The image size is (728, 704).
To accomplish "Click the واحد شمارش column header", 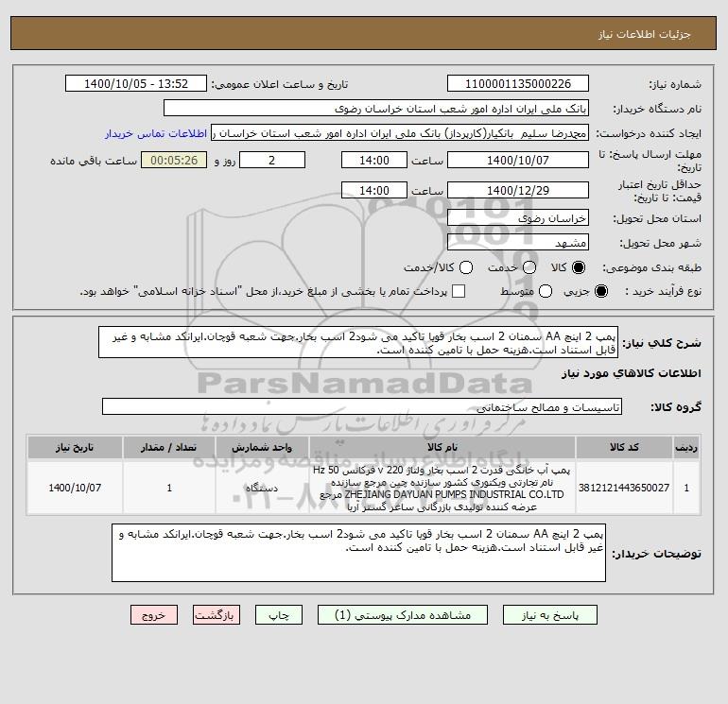I will point(262,447).
